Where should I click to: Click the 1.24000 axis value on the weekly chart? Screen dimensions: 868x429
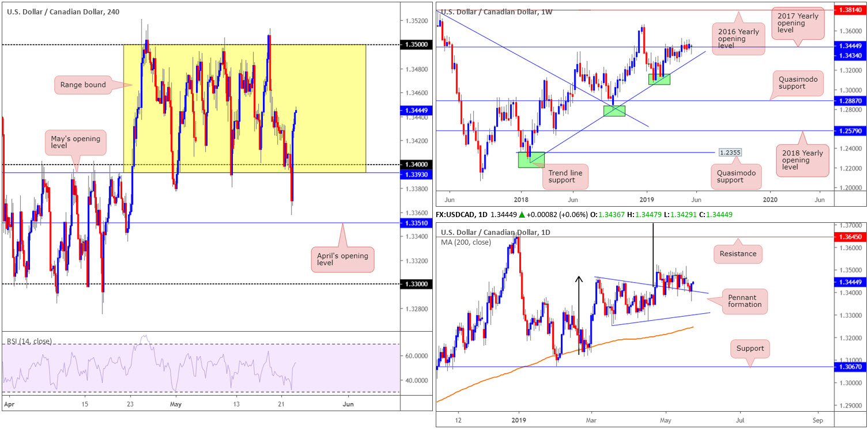(x=851, y=149)
